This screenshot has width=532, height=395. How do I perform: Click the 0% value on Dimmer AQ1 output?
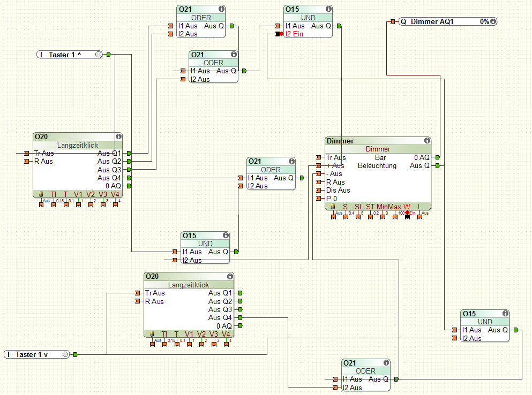tap(484, 21)
